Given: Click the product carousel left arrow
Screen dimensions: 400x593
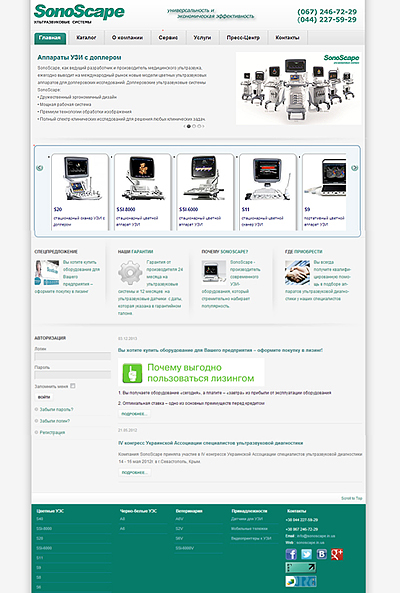Looking at the screenshot, I should point(39,168).
